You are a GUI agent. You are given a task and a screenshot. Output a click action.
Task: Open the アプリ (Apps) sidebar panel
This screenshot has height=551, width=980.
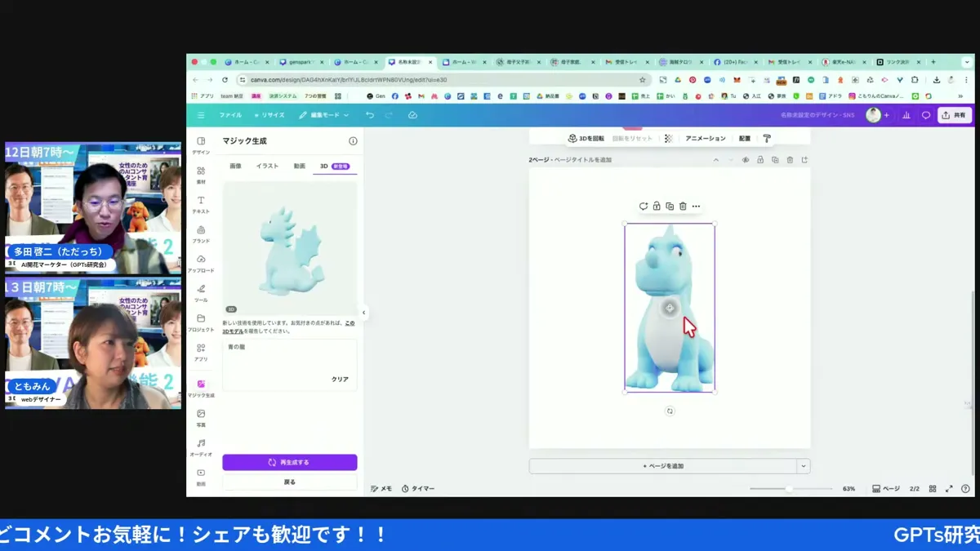point(201,352)
